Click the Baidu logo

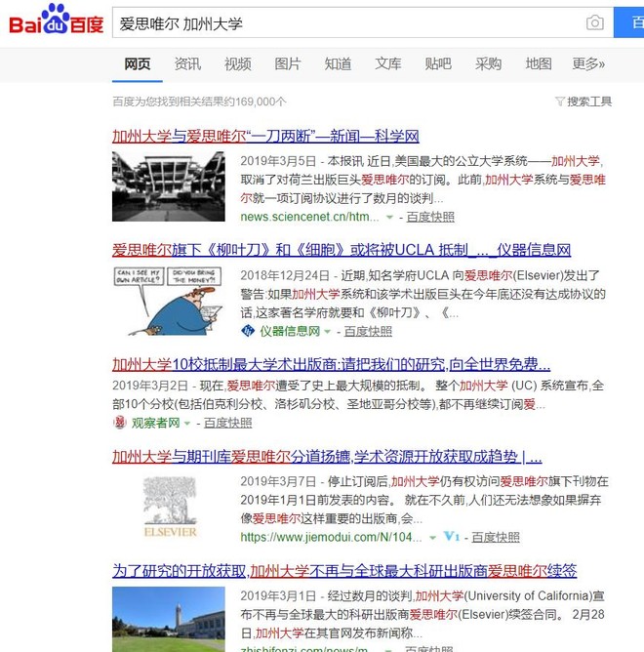point(57,20)
